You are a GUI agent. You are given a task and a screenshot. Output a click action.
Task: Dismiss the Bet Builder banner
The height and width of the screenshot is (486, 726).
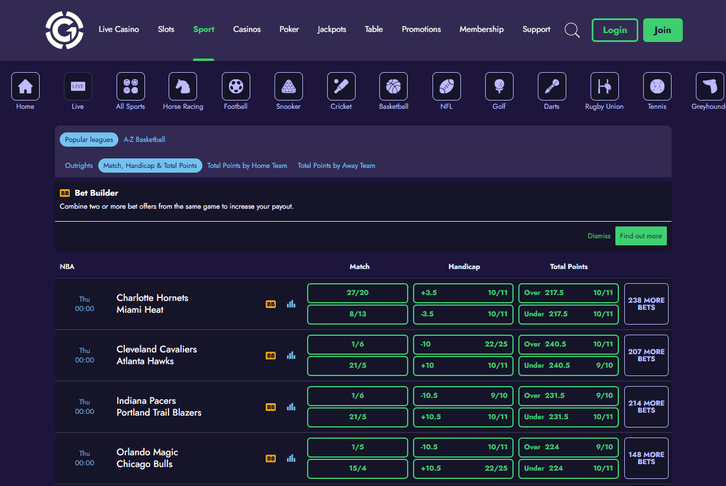click(x=599, y=236)
